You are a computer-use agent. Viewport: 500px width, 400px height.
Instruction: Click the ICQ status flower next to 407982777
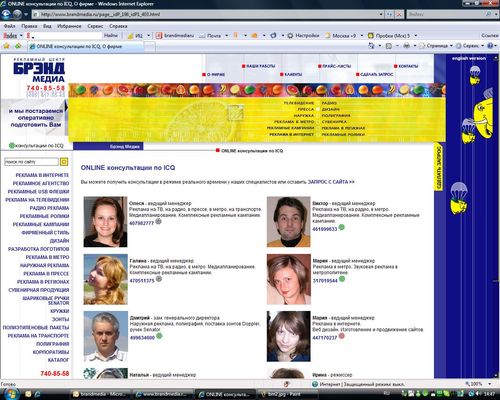click(159, 221)
